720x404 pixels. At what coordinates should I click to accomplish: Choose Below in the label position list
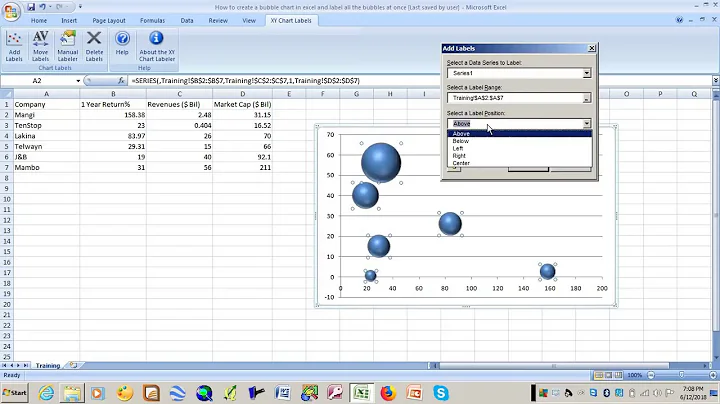tap(520, 141)
